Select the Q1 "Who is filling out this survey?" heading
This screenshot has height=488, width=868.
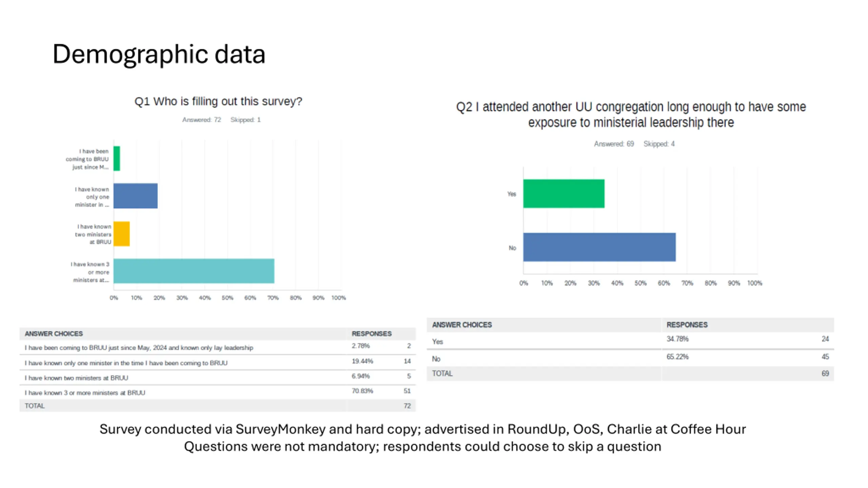tap(218, 101)
